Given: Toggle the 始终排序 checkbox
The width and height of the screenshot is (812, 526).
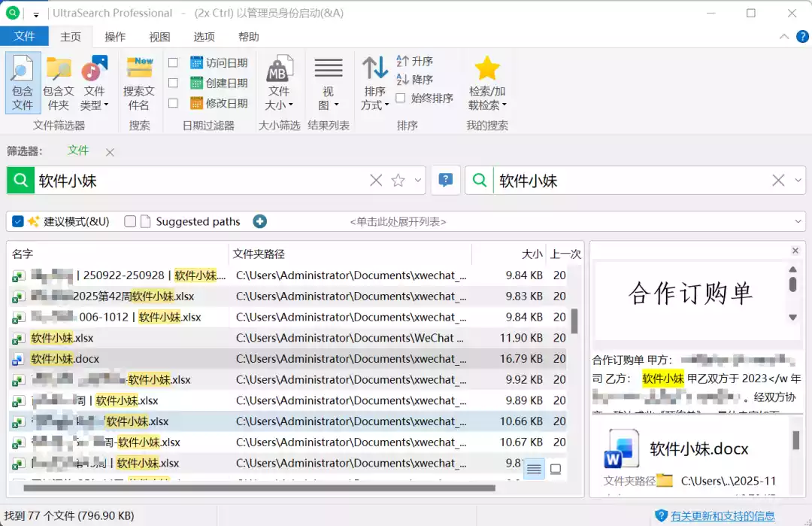Looking at the screenshot, I should (401, 98).
